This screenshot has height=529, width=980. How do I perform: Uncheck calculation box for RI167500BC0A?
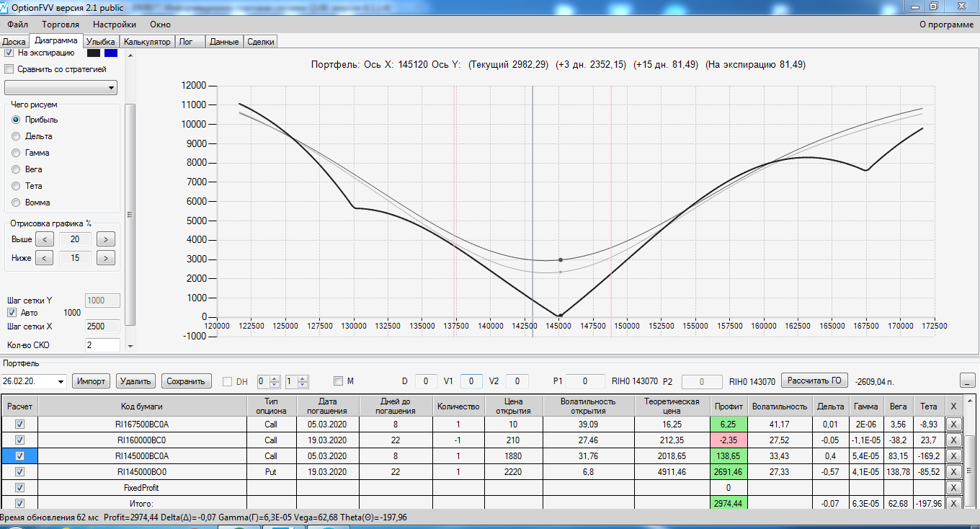[x=20, y=424]
